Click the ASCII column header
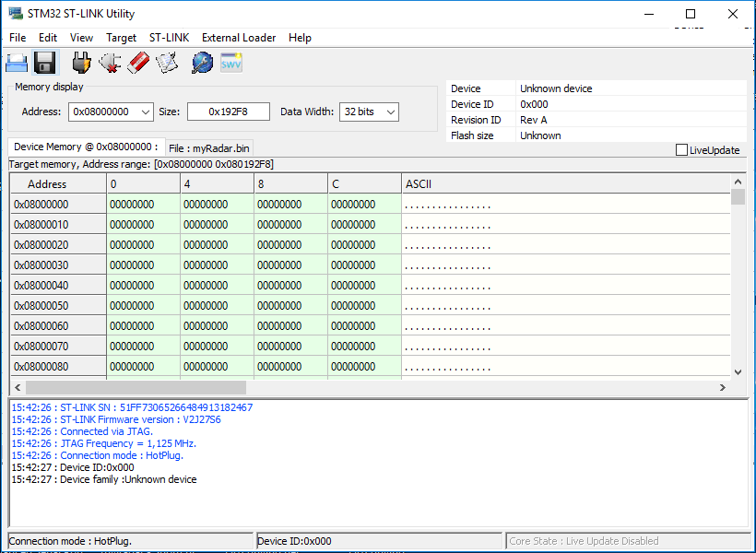This screenshot has height=553, width=756. 566,184
